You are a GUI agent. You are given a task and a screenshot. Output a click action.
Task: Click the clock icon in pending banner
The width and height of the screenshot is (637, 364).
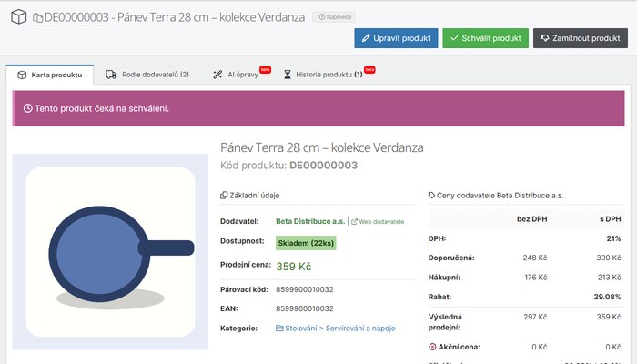tap(27, 108)
